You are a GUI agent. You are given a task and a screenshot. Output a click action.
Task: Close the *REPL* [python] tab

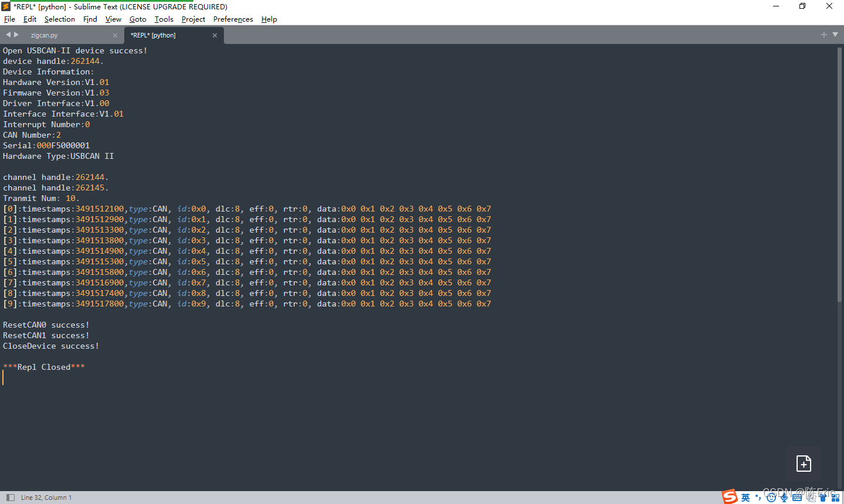215,36
